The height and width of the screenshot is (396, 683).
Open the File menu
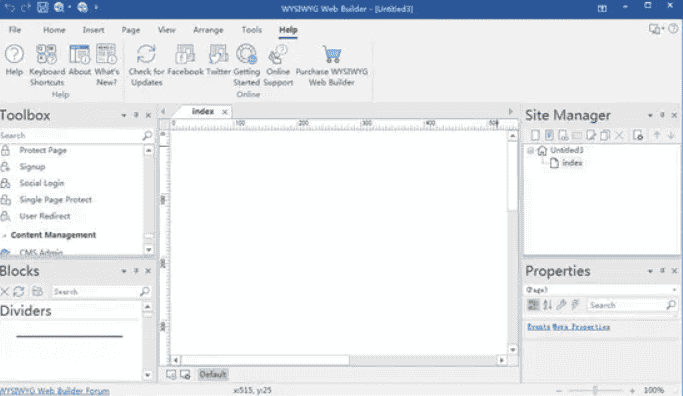coord(15,30)
